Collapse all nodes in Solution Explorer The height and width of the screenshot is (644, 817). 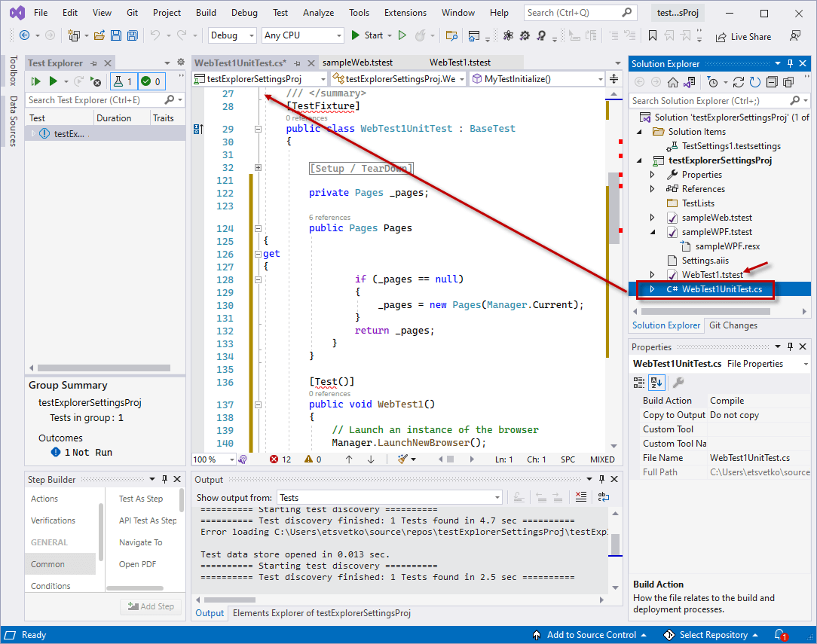(x=771, y=82)
